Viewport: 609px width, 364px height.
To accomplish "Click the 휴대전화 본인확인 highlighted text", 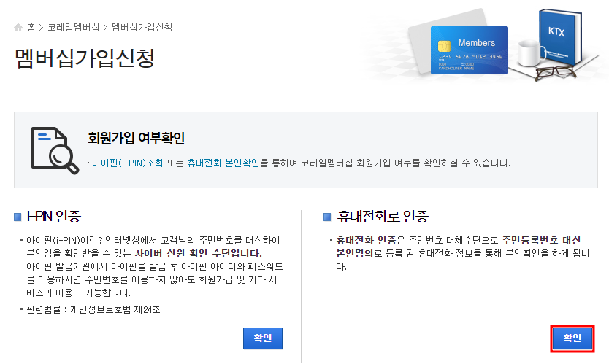I will tap(223, 163).
